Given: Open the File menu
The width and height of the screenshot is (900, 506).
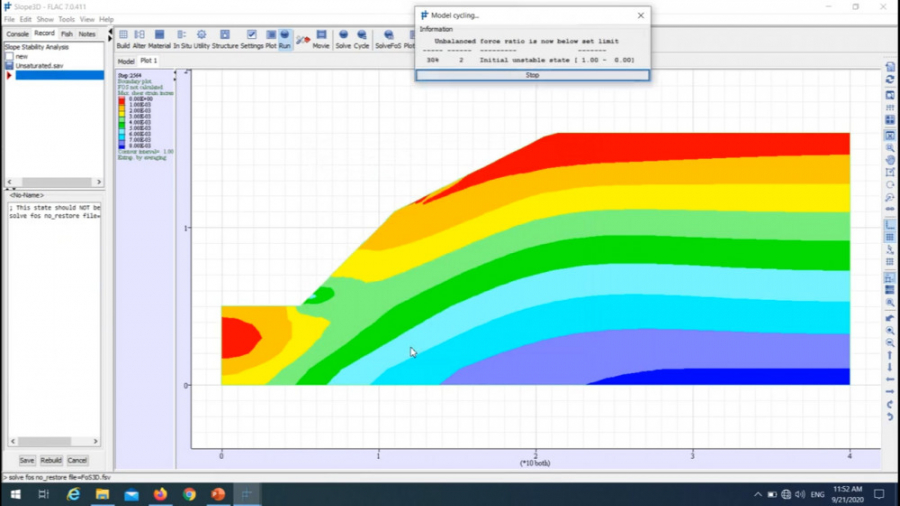Looking at the screenshot, I should 10,20.
